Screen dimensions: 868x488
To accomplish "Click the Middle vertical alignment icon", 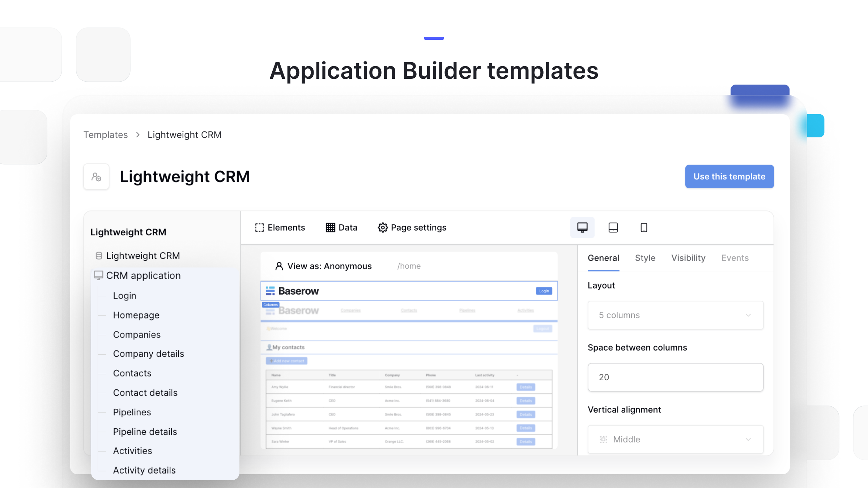I will click(603, 439).
